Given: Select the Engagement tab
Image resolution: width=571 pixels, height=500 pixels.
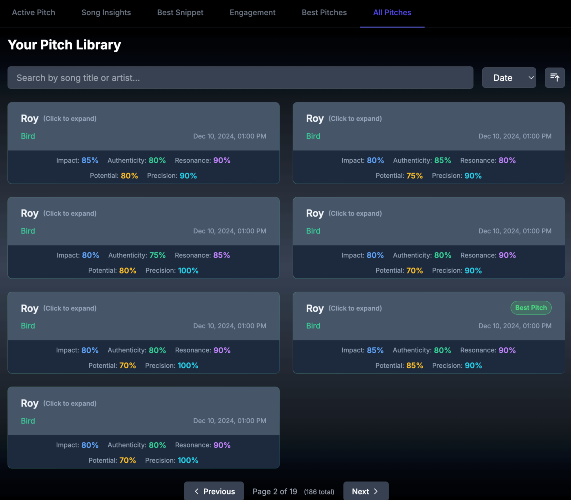Looking at the screenshot, I should [252, 12].
